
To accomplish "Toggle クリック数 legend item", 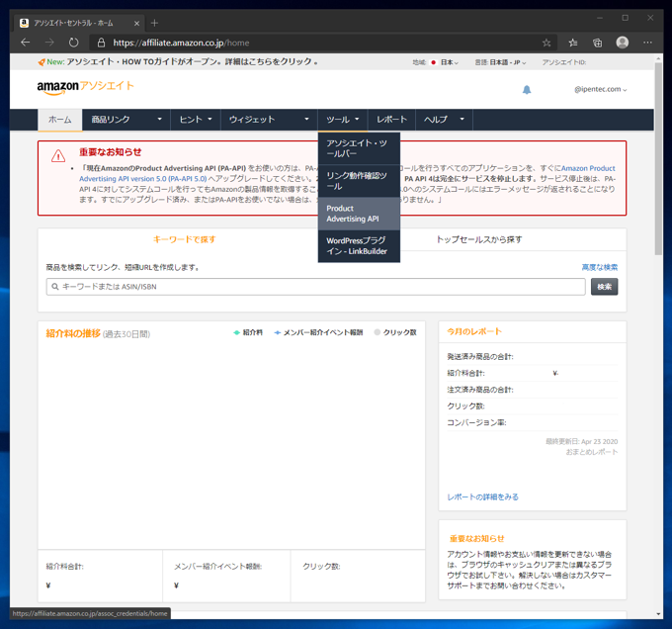I will 395,332.
